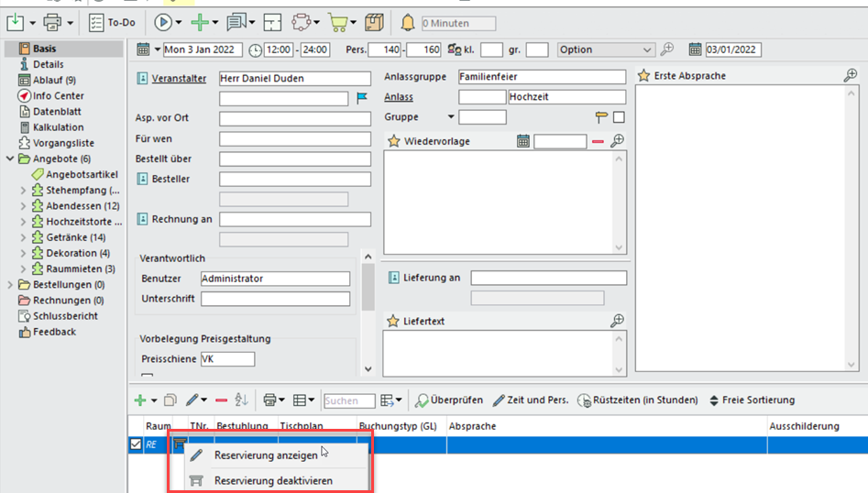Click the Suchen search field
Viewport: 868px width, 493px height.
click(348, 400)
